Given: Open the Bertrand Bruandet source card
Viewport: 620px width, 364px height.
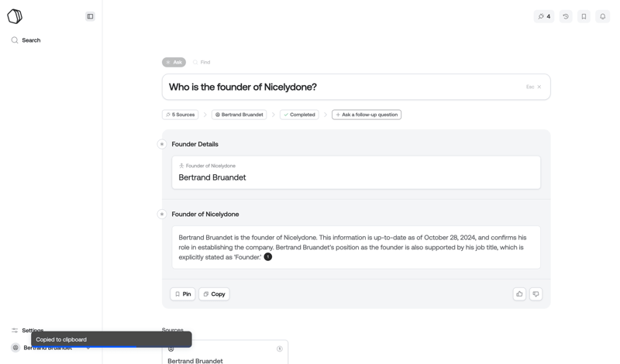Looking at the screenshot, I should coord(225,352).
